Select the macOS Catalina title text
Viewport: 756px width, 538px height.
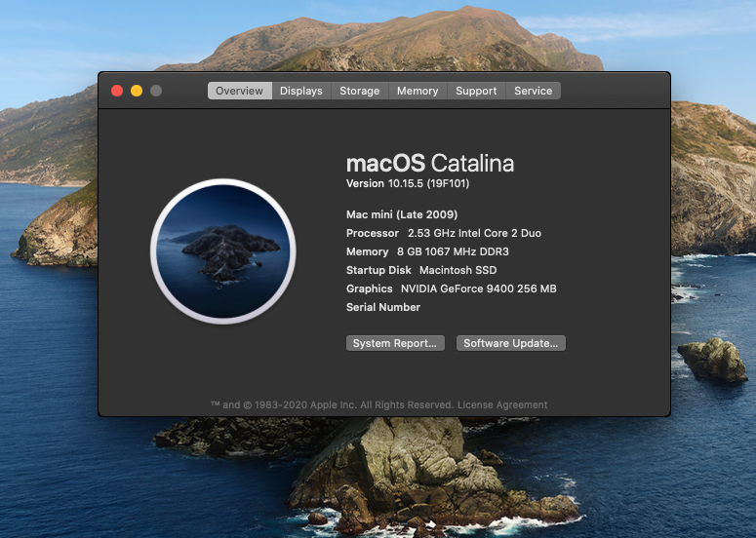430,164
